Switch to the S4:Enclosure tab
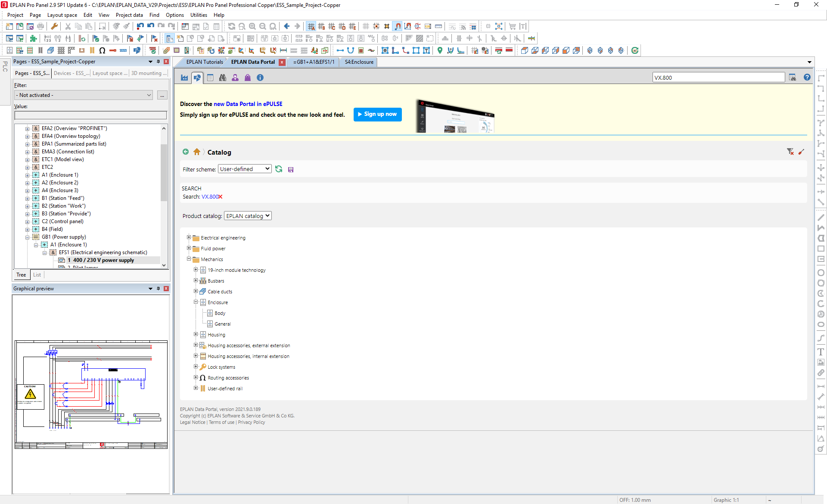The image size is (827, 504). (x=359, y=62)
